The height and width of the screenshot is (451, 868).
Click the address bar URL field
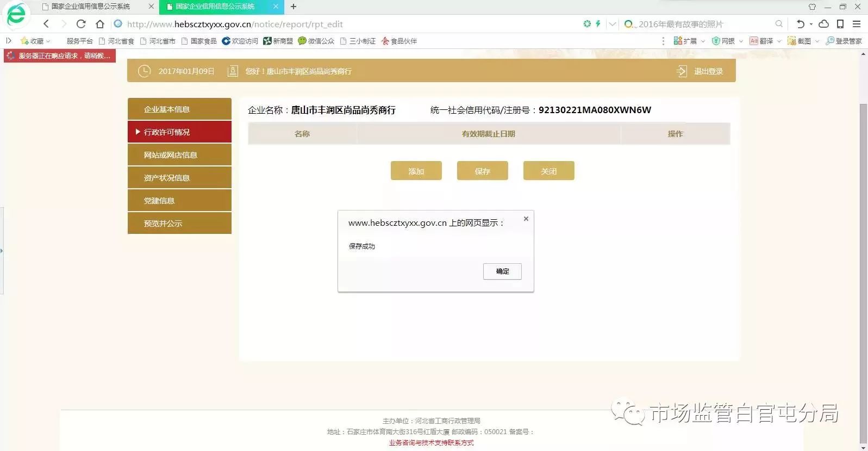[x=348, y=24]
